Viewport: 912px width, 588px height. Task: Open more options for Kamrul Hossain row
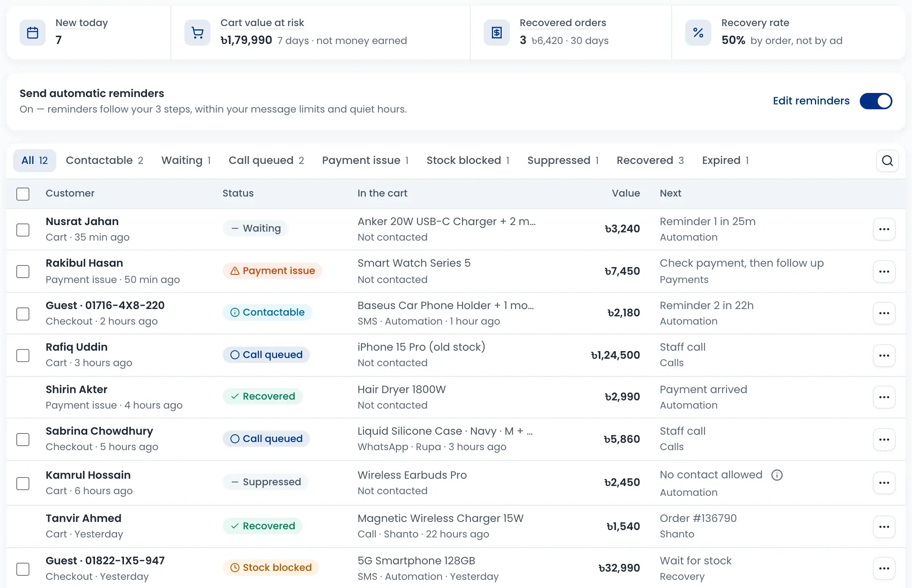[884, 483]
